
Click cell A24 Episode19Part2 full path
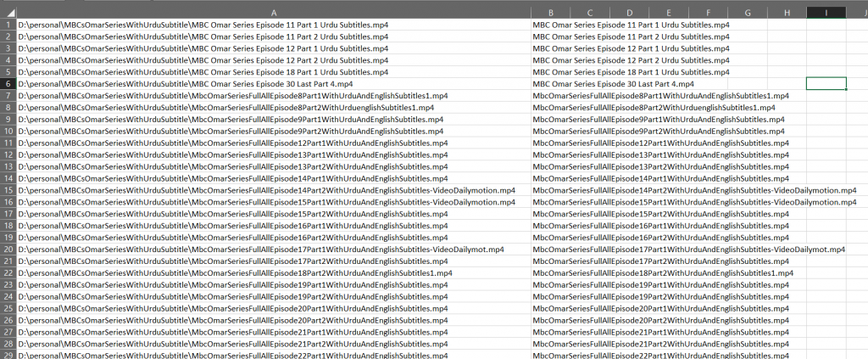[274, 296]
